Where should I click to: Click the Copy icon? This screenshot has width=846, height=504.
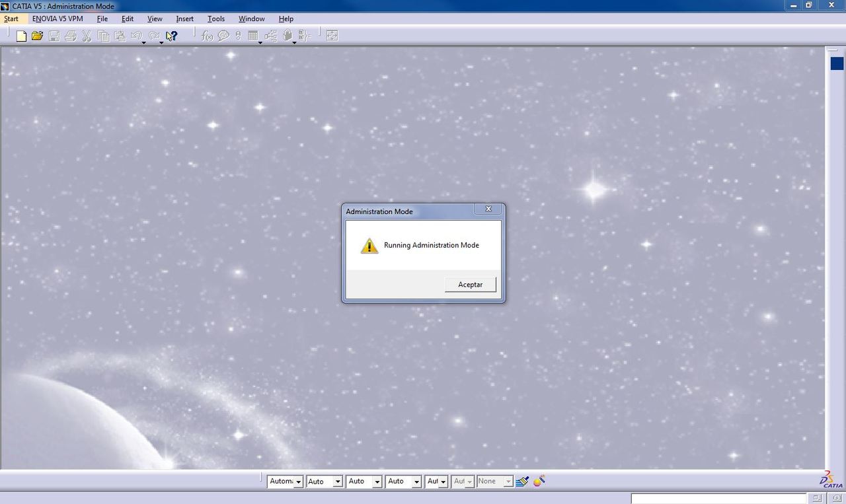(x=104, y=36)
